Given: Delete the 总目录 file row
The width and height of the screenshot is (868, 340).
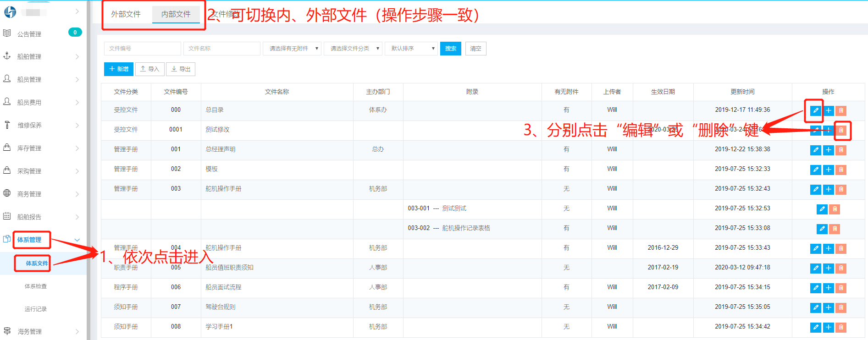Looking at the screenshot, I should pos(841,110).
